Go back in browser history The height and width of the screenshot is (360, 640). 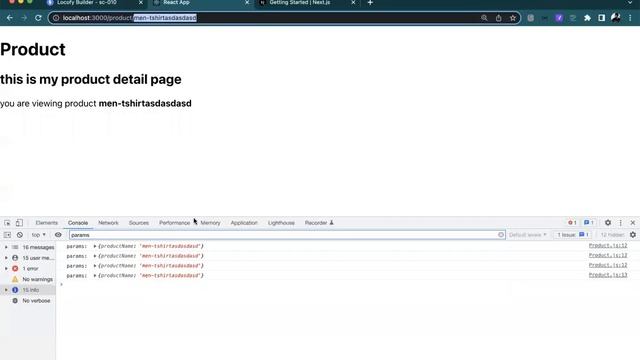point(9,18)
